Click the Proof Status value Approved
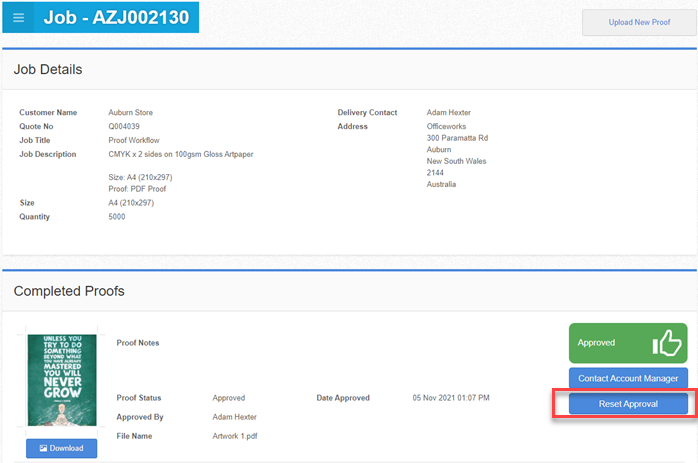The image size is (698, 463). click(x=229, y=398)
